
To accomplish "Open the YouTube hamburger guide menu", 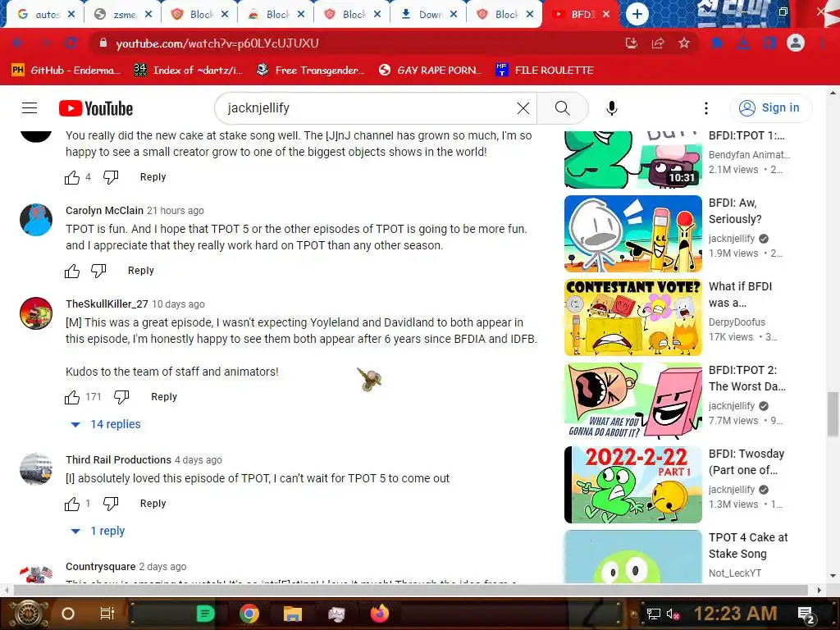I will [x=30, y=108].
